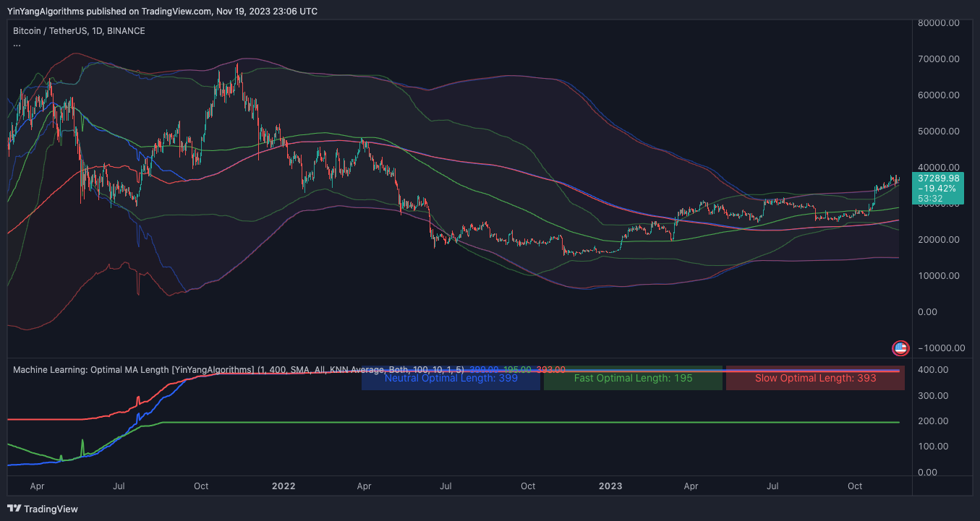Click the countdown timer 53:32 on price label

tap(930, 198)
